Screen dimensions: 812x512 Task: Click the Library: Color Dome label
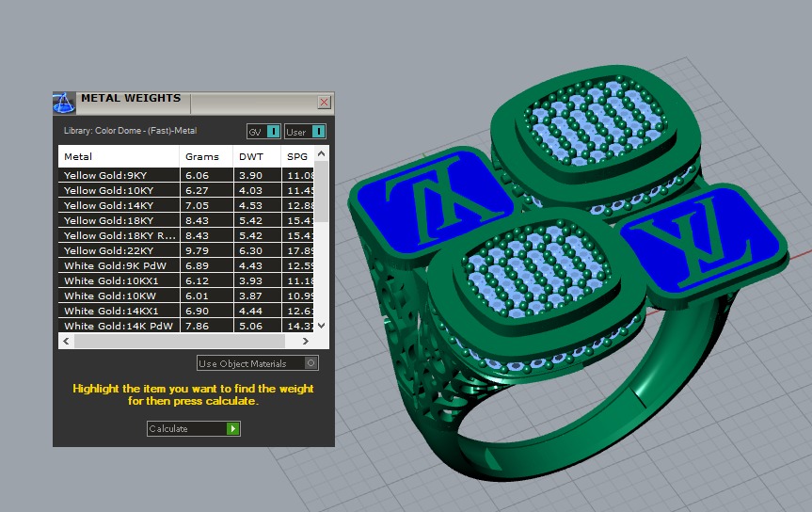[130, 131]
